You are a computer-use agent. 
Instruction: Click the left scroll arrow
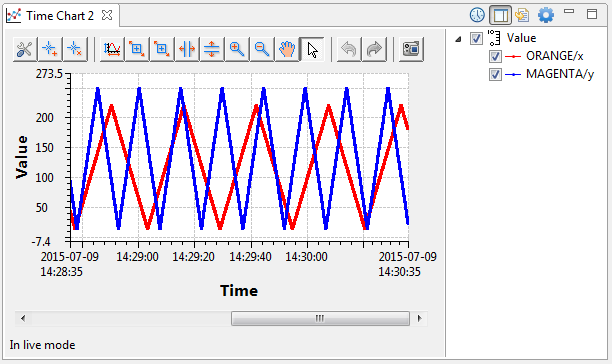(x=23, y=318)
